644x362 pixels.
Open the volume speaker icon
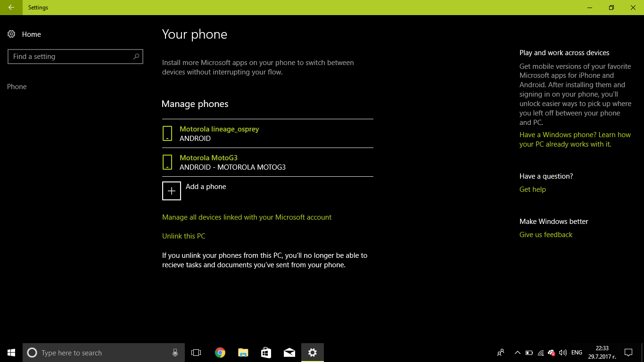point(562,353)
